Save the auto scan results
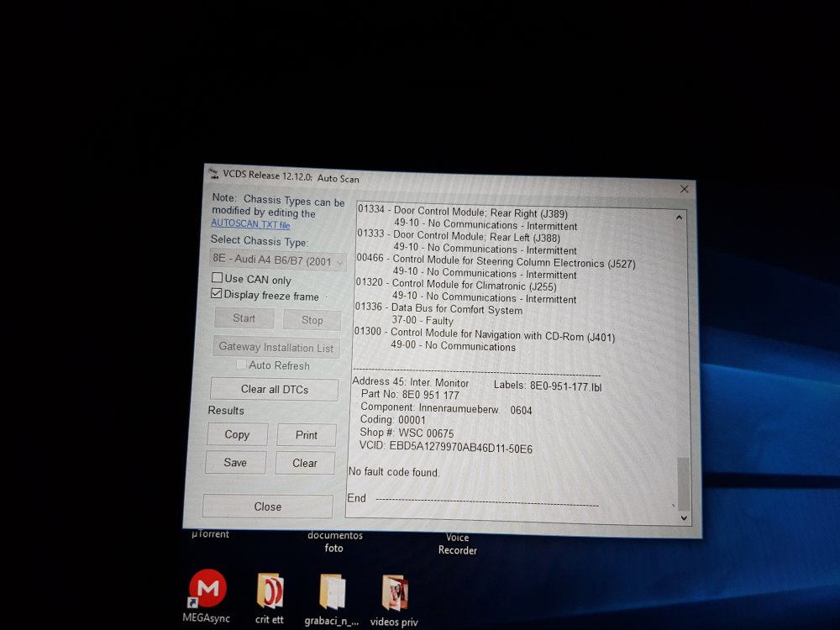This screenshot has height=630, width=840. point(235,462)
